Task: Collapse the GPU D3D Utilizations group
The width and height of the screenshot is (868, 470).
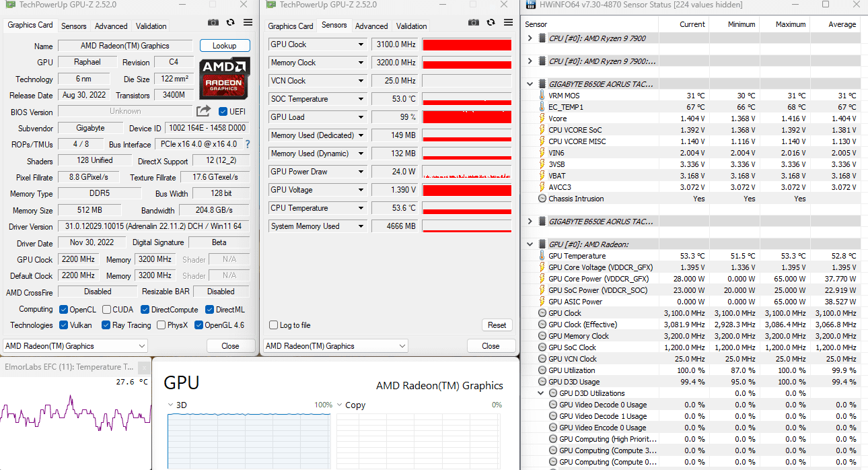Action: pyautogui.click(x=541, y=393)
